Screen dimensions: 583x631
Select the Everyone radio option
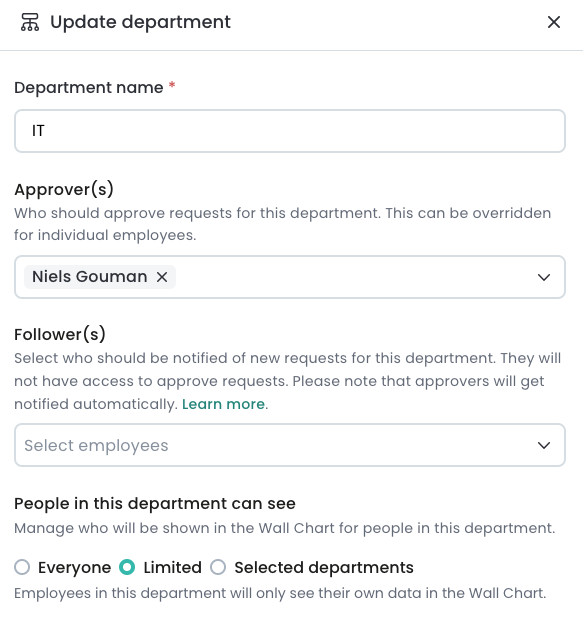pyautogui.click(x=22, y=567)
